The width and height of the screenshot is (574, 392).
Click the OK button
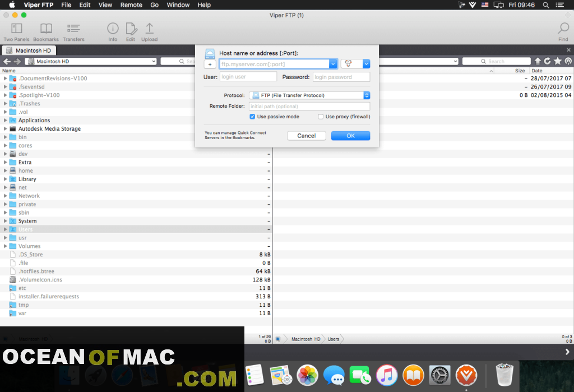point(351,136)
